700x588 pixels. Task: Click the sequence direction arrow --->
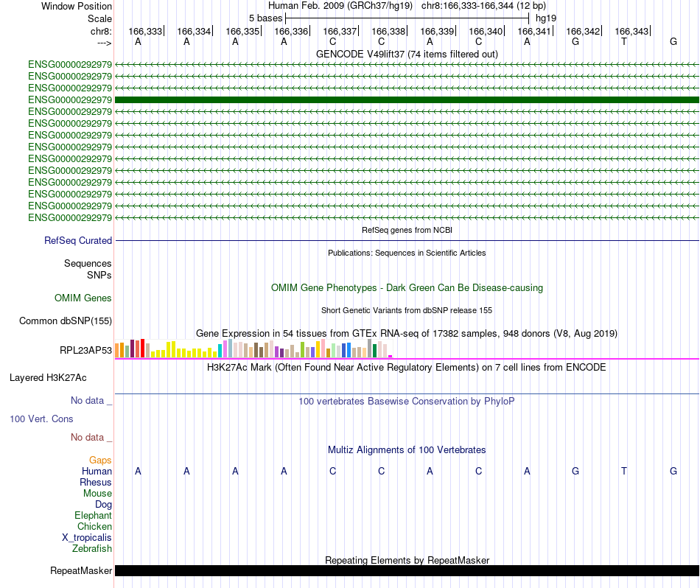104,43
